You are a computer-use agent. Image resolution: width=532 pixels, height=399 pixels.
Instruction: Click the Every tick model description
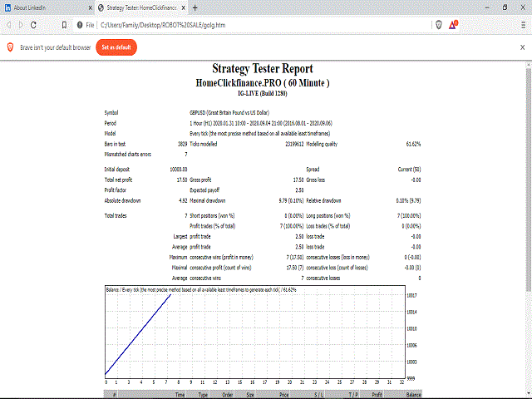coord(260,134)
